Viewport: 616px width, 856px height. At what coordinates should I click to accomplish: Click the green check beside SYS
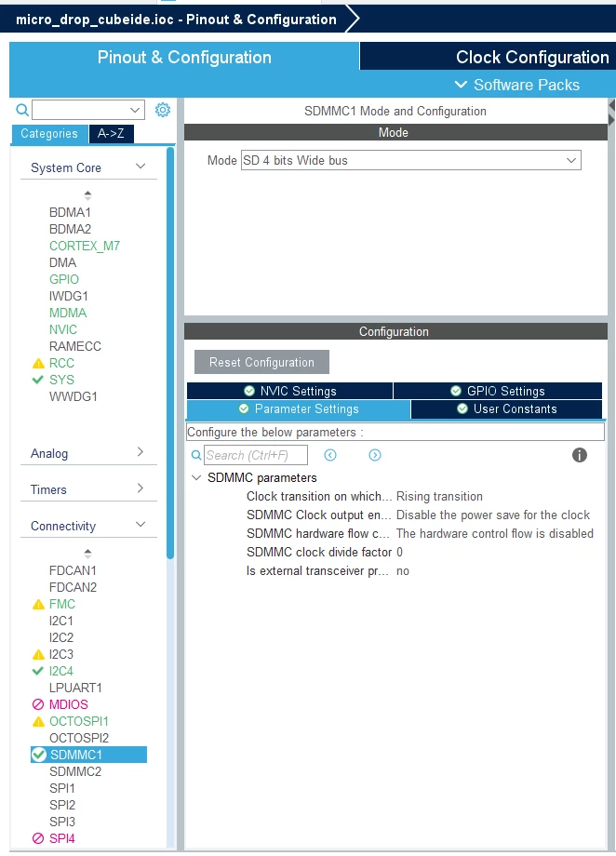(37, 380)
